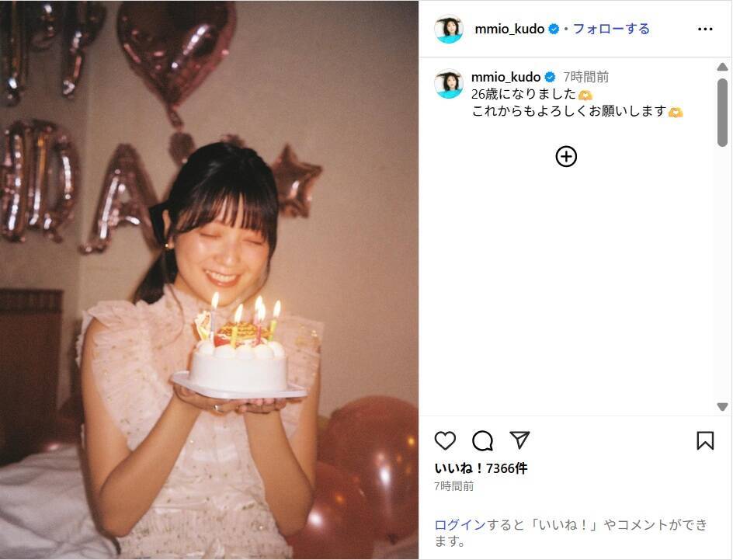Load more comments with the plus circle
Image resolution: width=733 pixels, height=560 pixels.
pyautogui.click(x=566, y=157)
